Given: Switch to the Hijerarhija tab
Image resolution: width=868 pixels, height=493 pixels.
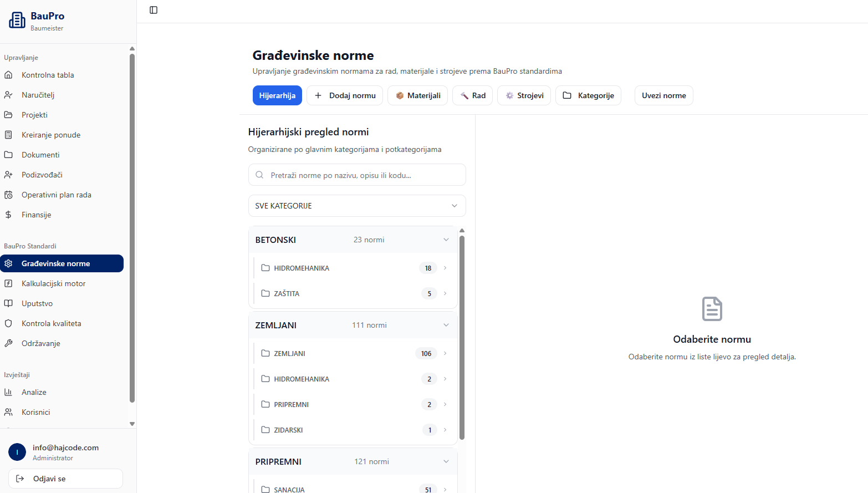Looking at the screenshot, I should [x=277, y=95].
